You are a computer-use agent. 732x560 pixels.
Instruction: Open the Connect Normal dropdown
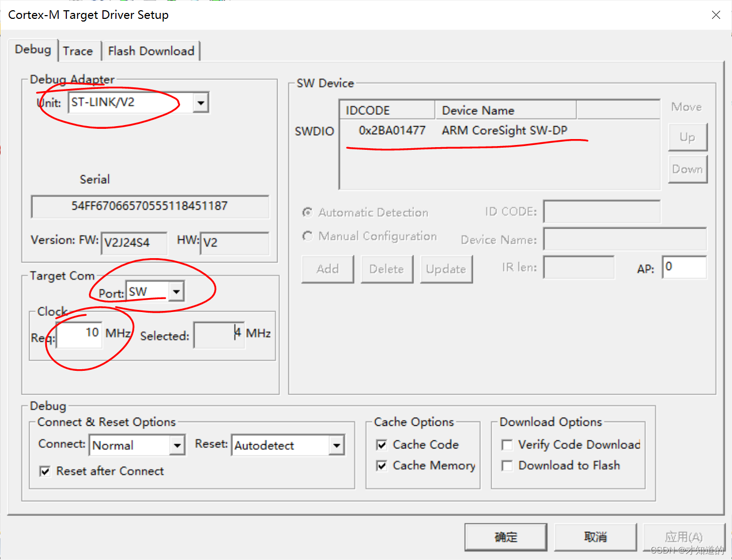[x=177, y=445]
